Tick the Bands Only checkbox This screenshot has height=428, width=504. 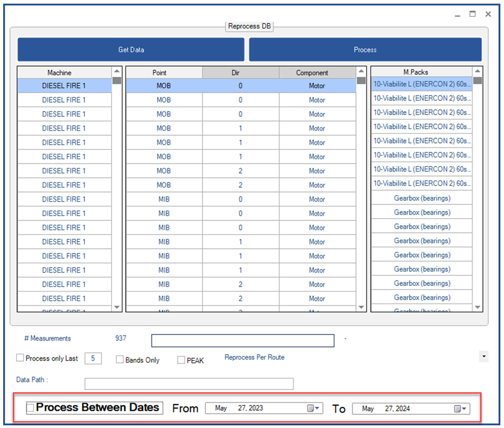[x=119, y=360]
